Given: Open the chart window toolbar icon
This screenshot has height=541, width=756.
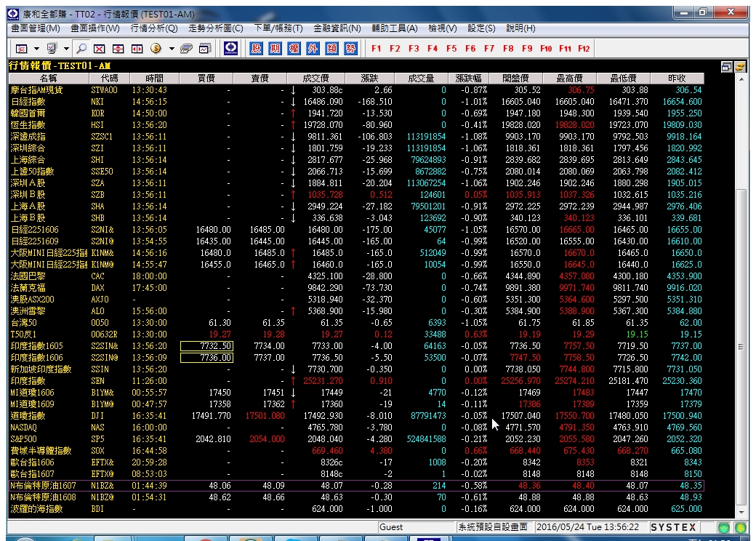Looking at the screenshot, I should pos(205,49).
